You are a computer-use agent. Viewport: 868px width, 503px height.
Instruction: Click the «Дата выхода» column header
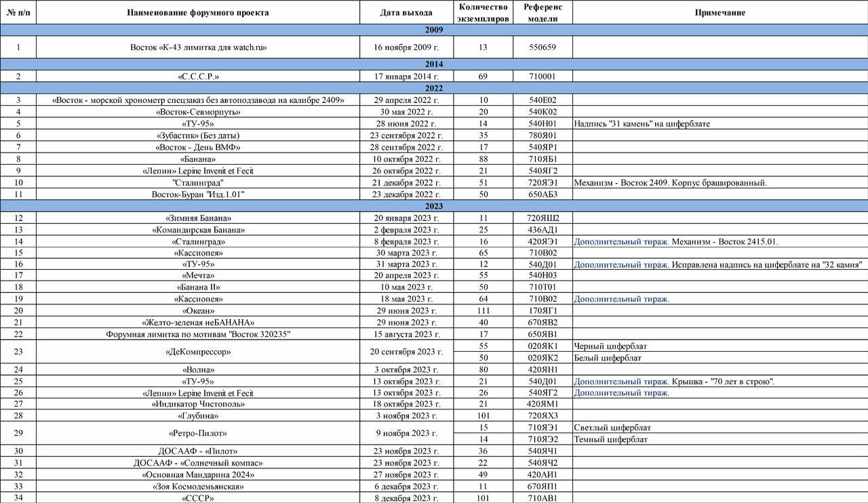coord(407,13)
